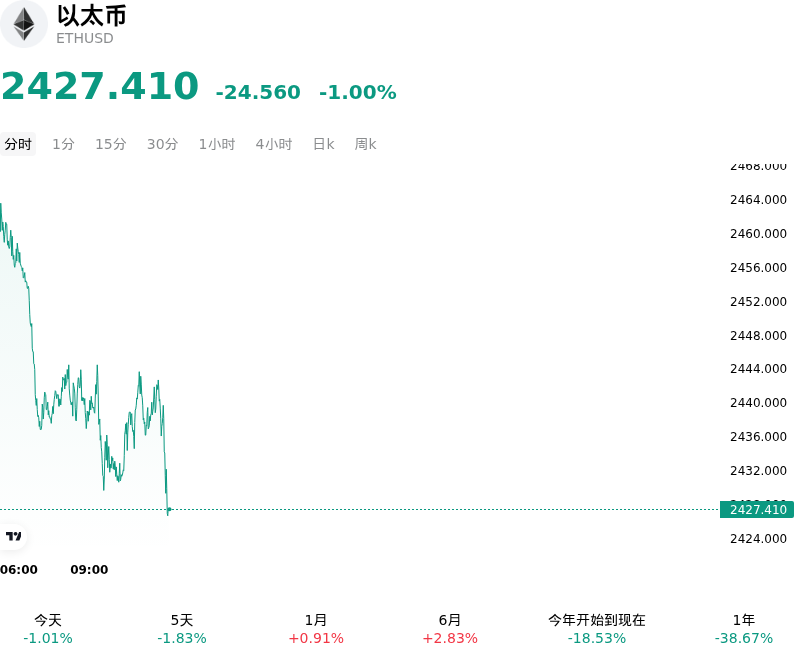Open the TradingView logo badge
Image resolution: width=800 pixels, height=658 pixels.
[13, 536]
